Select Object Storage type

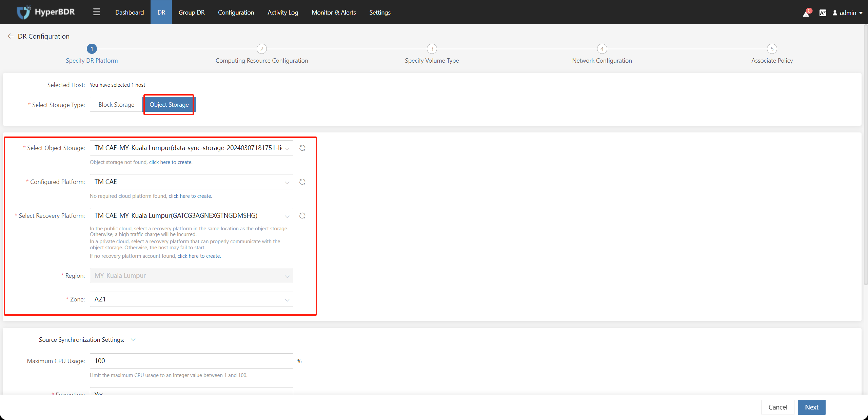point(169,105)
